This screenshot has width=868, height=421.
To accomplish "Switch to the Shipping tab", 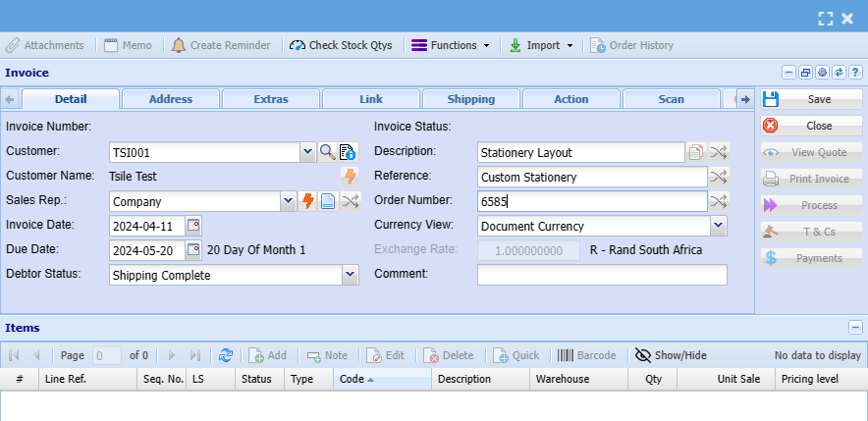I will pyautogui.click(x=471, y=99).
